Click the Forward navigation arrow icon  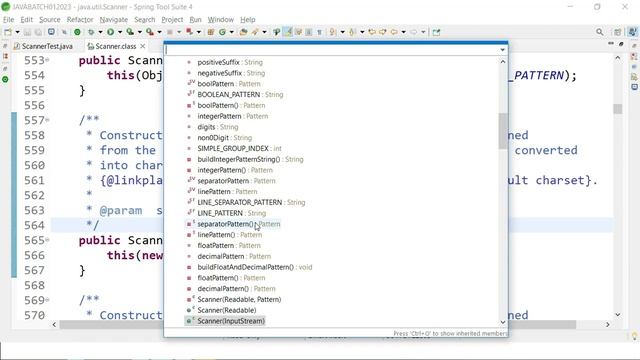413,32
